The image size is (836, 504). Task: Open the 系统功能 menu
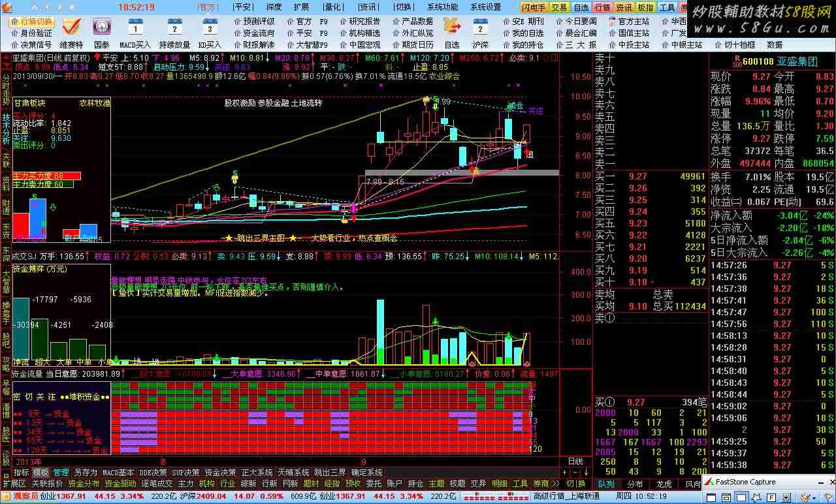(442, 7)
